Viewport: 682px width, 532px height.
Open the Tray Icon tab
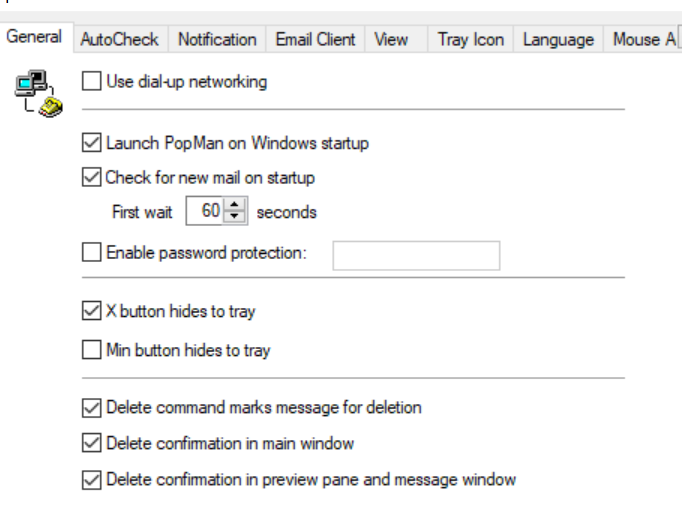point(471,40)
